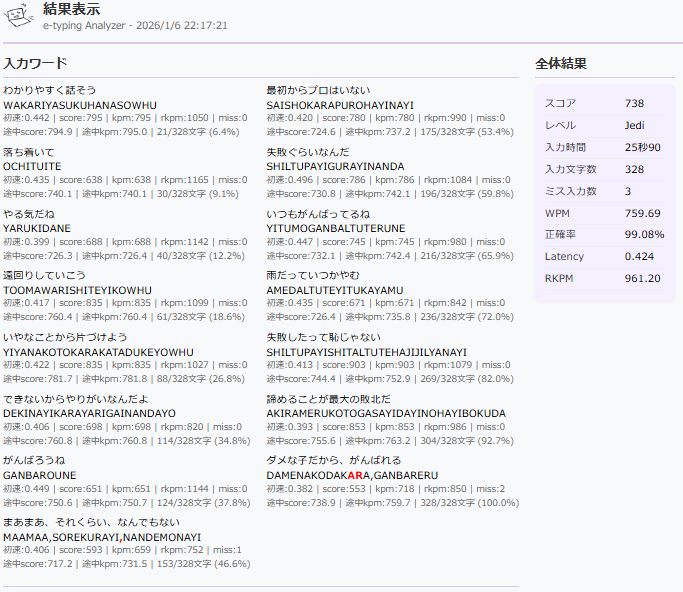
Task: Select the 全体結果 section heading
Action: [x=561, y=63]
